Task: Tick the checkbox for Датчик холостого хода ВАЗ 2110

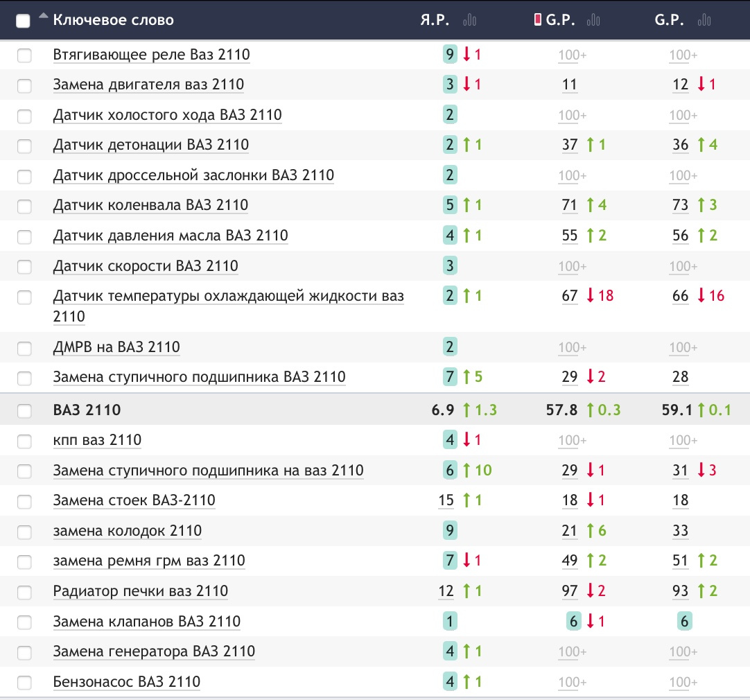Action: pos(24,116)
